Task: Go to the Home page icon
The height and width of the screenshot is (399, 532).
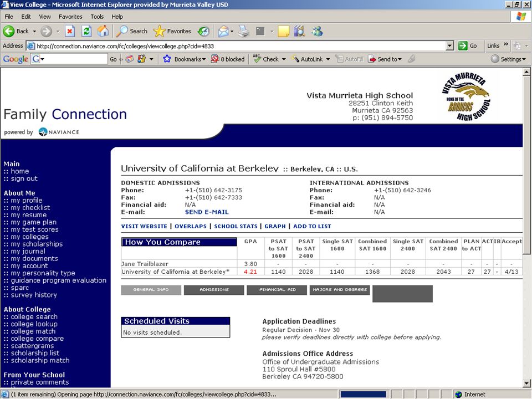Action: (x=103, y=31)
